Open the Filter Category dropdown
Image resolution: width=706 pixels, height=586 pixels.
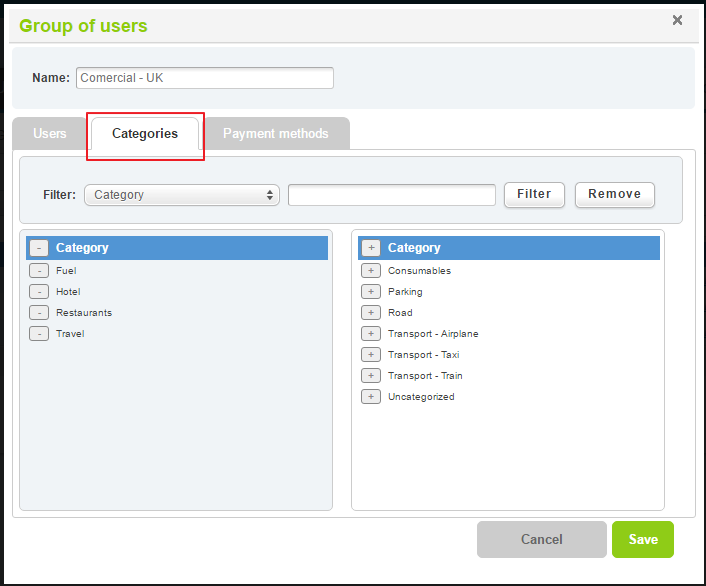pos(182,195)
